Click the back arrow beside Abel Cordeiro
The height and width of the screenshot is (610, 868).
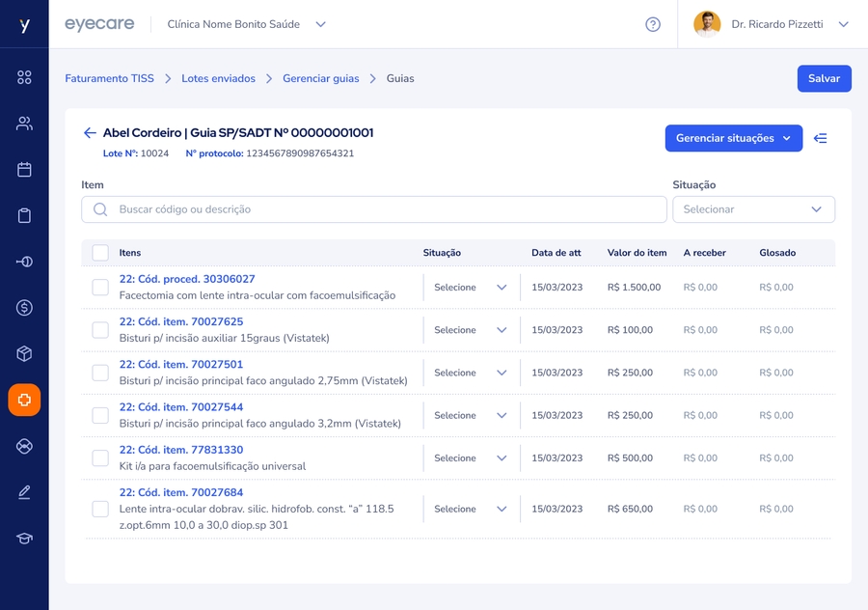click(90, 133)
